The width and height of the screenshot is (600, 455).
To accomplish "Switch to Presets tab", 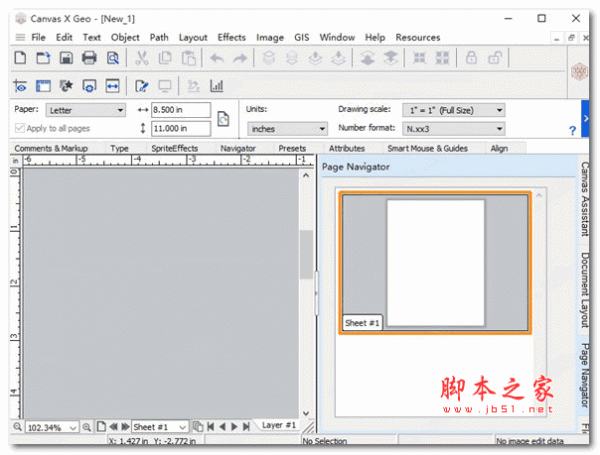I will coord(292,148).
